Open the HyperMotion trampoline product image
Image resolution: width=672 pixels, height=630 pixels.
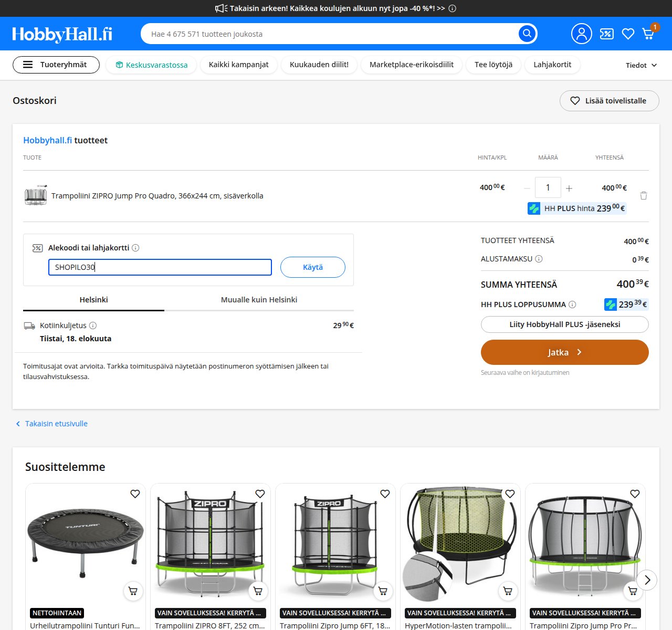pos(460,544)
